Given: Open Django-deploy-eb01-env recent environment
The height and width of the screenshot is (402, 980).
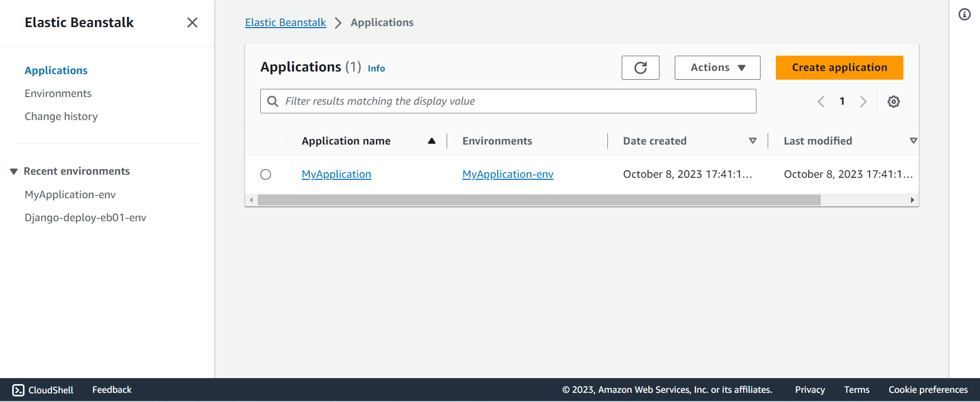Looking at the screenshot, I should pos(85,218).
